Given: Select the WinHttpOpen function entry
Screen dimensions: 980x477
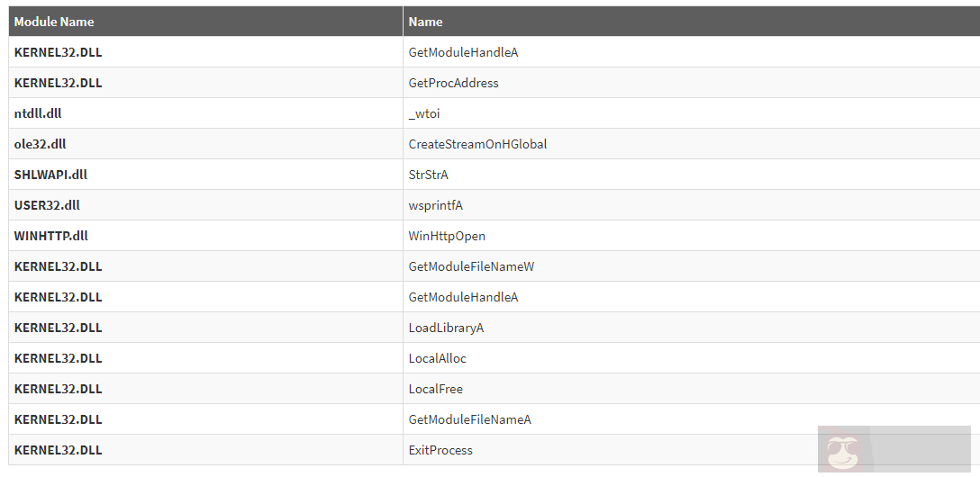Looking at the screenshot, I should click(447, 236).
